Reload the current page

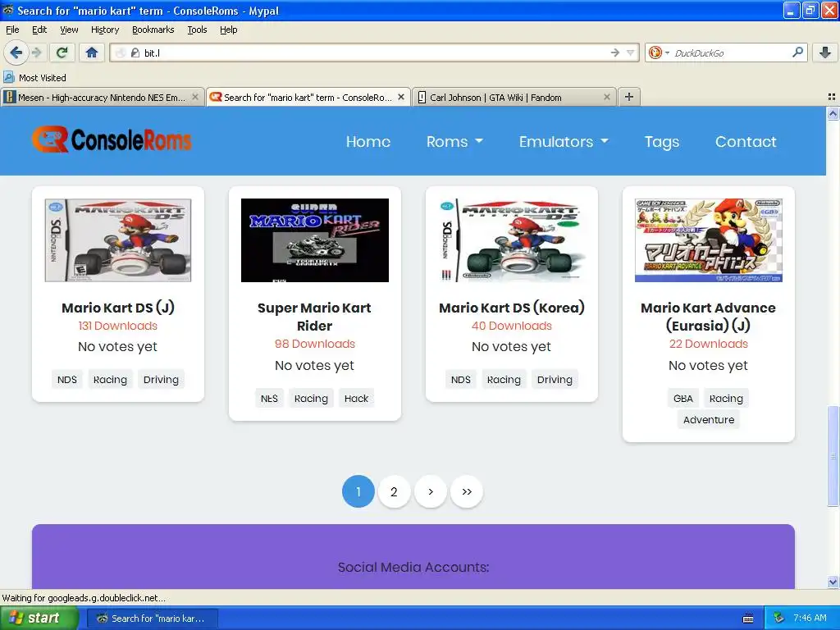[x=62, y=52]
